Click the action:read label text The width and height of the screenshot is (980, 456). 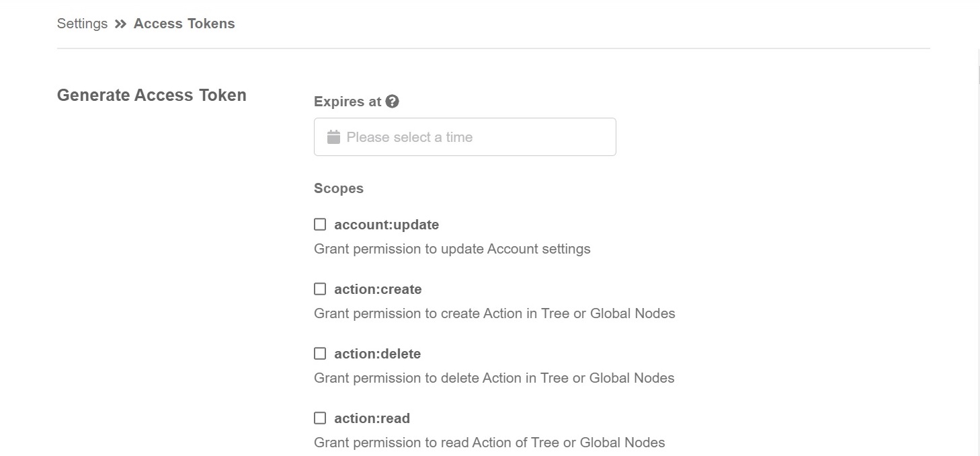(x=372, y=418)
